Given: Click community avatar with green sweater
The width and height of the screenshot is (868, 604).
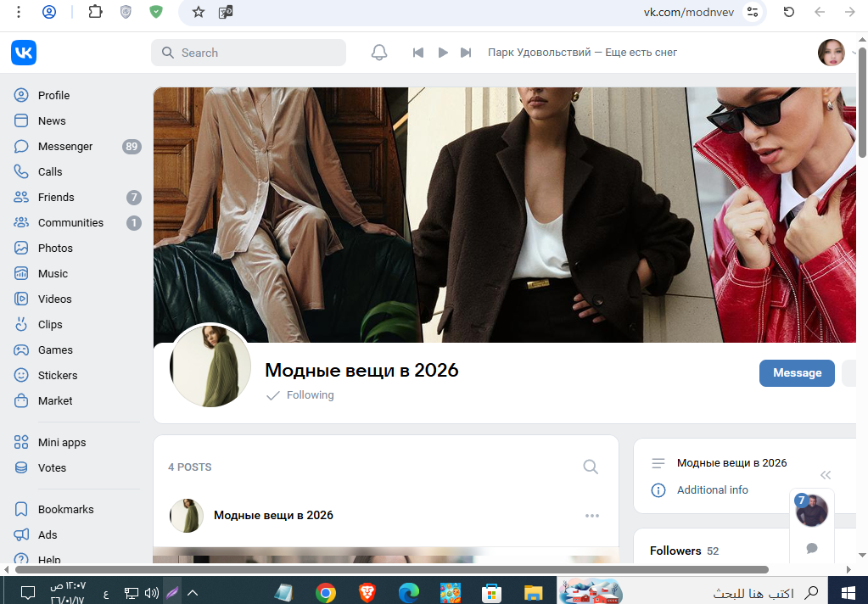Looking at the screenshot, I should click(210, 366).
